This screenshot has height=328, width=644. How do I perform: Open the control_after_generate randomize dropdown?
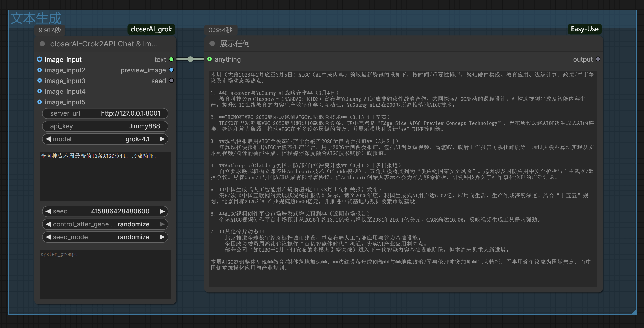tap(133, 224)
